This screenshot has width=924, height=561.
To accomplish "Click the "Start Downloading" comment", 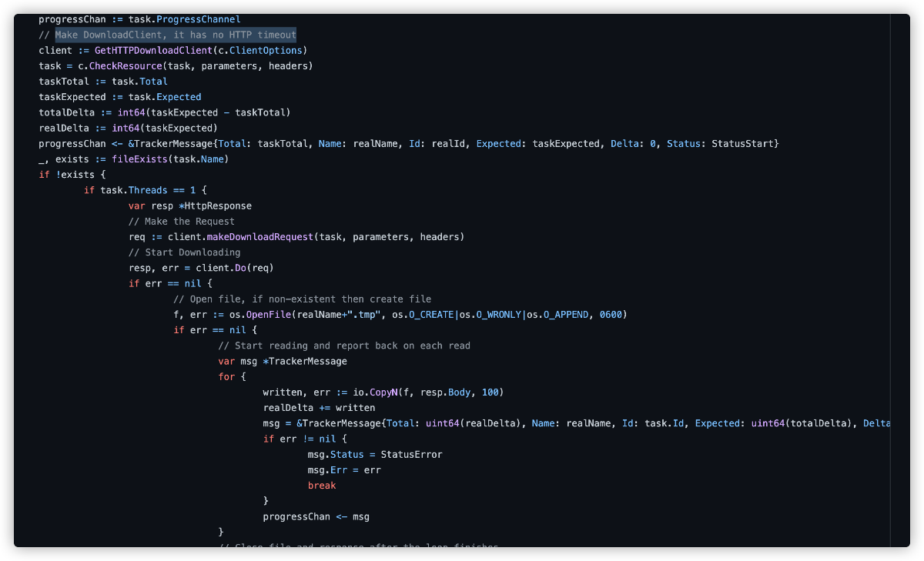I will (x=184, y=252).
